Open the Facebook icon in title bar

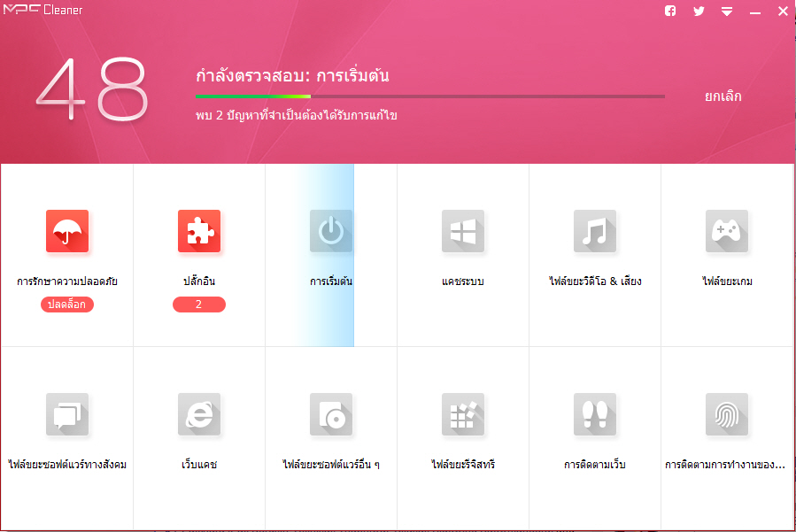670,12
